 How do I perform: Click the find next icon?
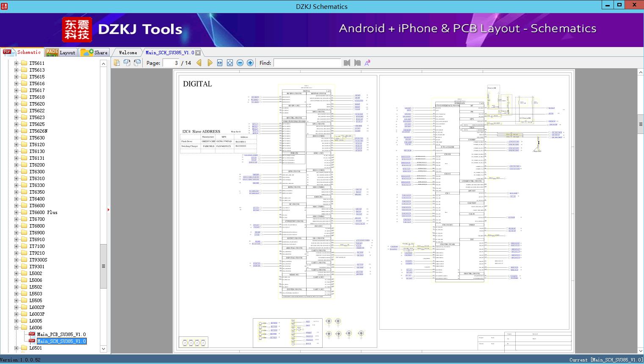tap(357, 63)
